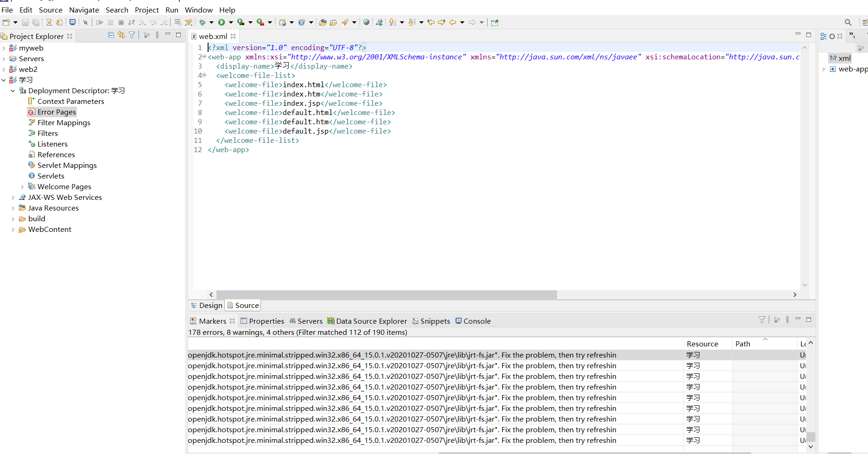Select Error Pages tree item

tap(52, 112)
